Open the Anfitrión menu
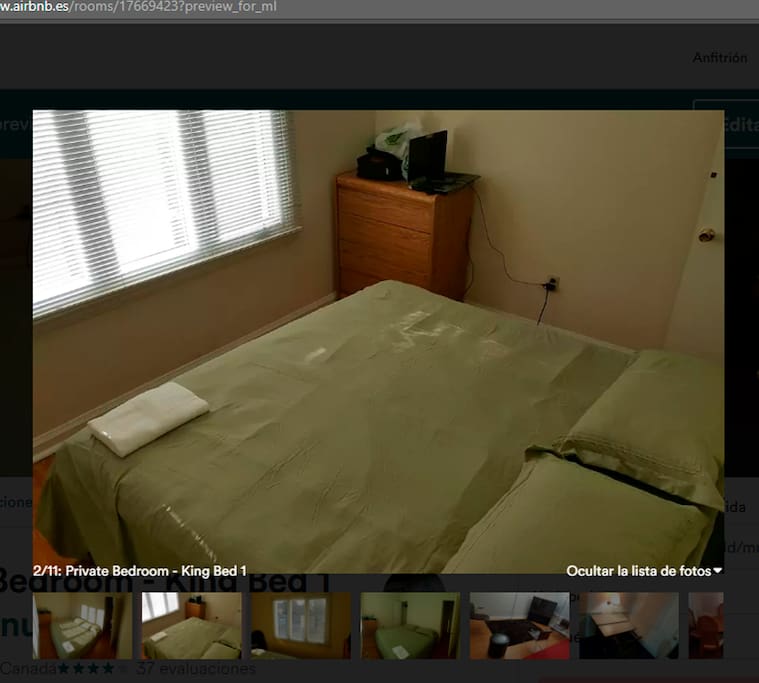 (720, 58)
